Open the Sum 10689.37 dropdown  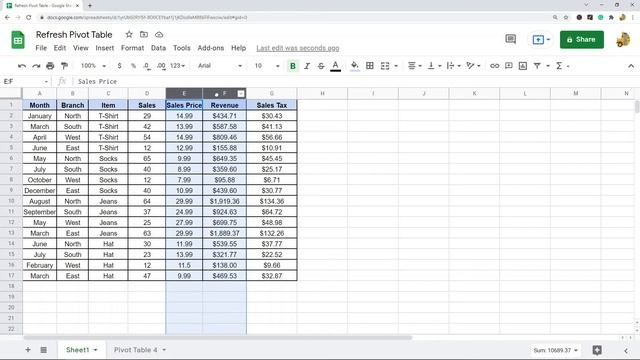[x=556, y=350]
